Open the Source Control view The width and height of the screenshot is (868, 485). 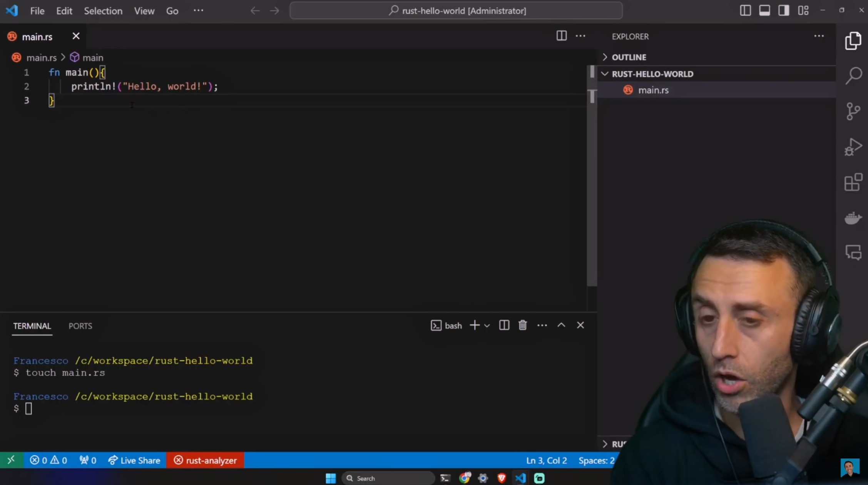tap(853, 111)
